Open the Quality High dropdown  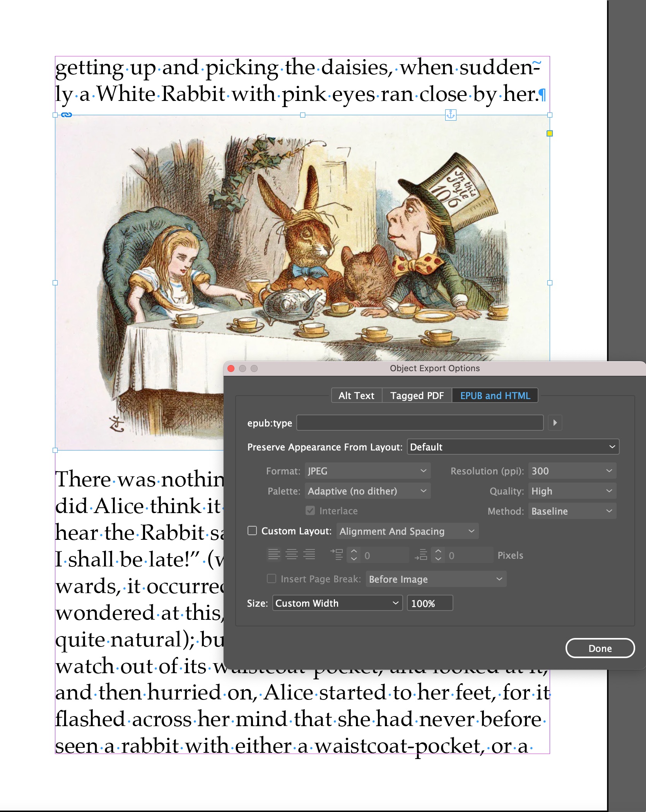(x=572, y=491)
